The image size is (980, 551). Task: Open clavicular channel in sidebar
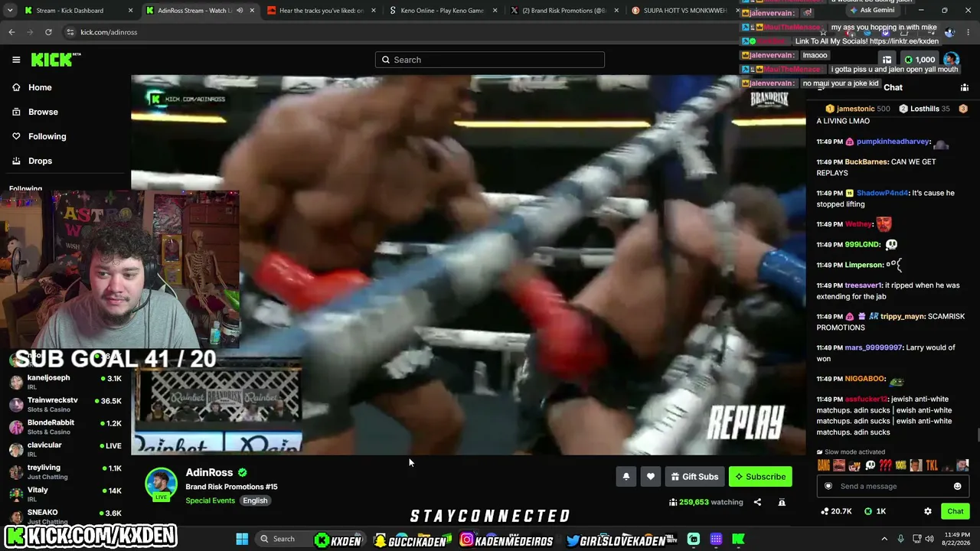65,449
